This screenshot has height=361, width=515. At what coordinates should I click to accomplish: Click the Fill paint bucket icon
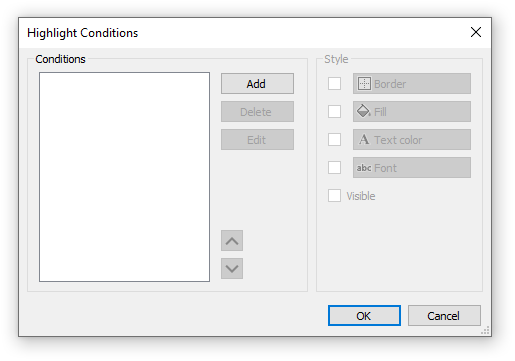364,111
